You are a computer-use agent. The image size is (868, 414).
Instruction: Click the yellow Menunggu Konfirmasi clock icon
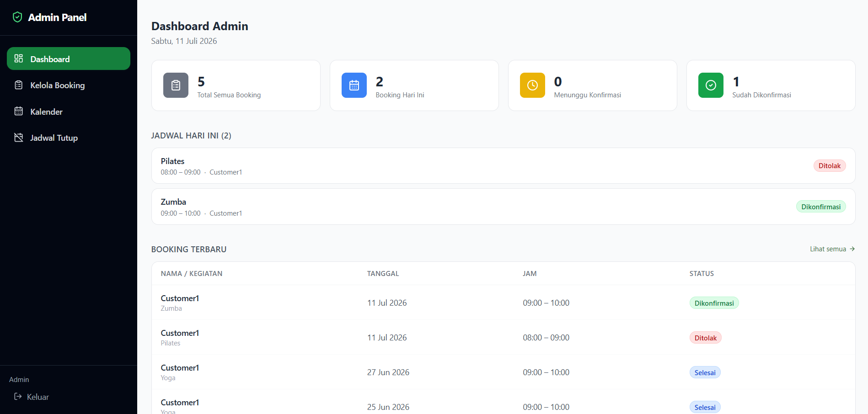pos(532,85)
